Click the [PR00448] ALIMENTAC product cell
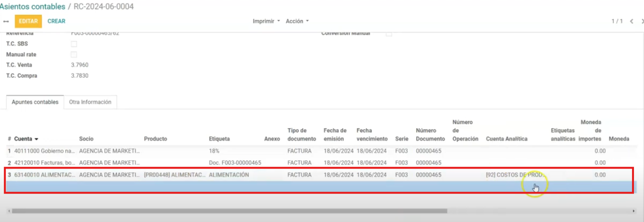 [175, 175]
